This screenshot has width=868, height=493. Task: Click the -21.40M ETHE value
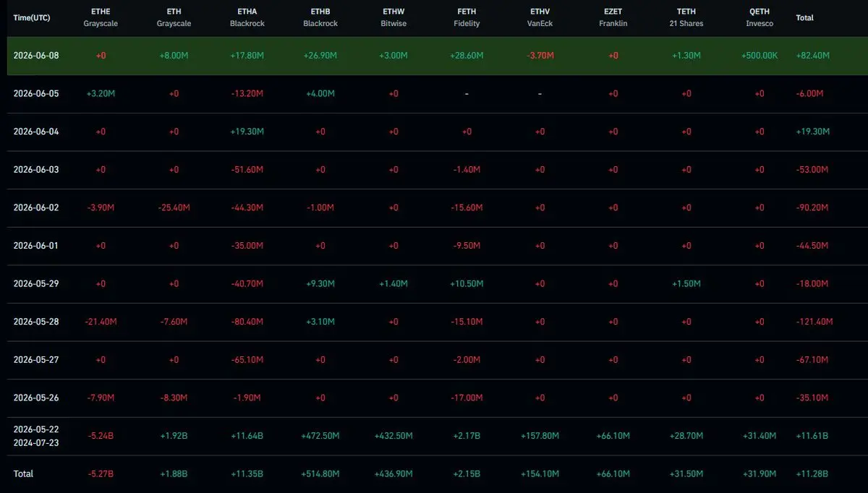coord(101,322)
